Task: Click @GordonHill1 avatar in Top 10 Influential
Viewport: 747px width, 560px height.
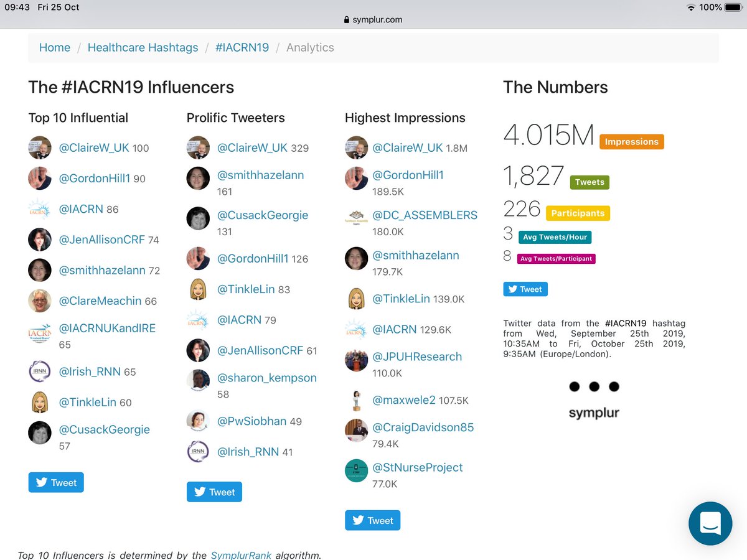Action: [x=40, y=178]
